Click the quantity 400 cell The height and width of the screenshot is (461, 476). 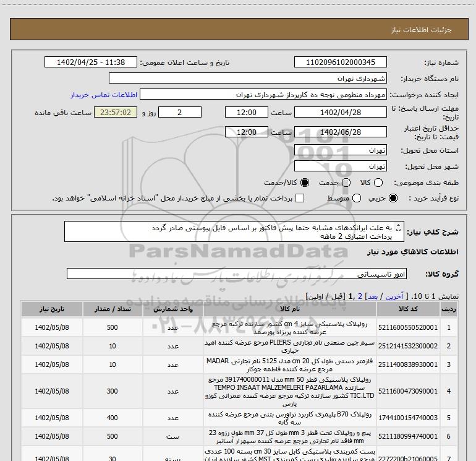[113, 418]
